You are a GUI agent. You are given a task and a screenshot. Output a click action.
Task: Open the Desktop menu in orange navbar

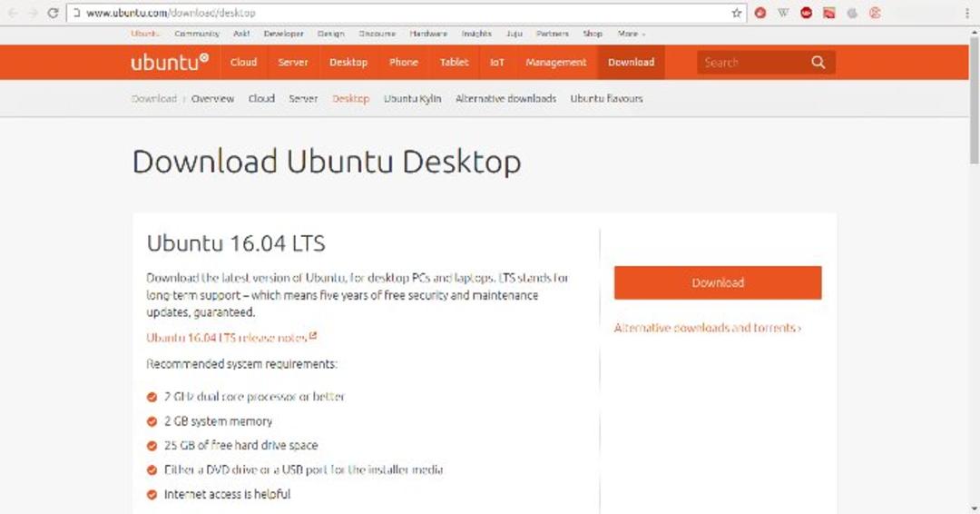(x=348, y=62)
